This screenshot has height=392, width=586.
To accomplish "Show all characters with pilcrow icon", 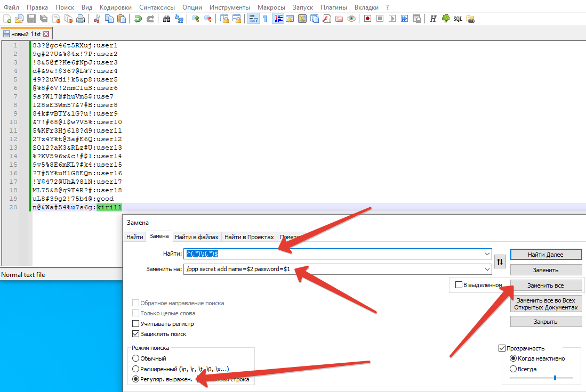I will [x=266, y=19].
